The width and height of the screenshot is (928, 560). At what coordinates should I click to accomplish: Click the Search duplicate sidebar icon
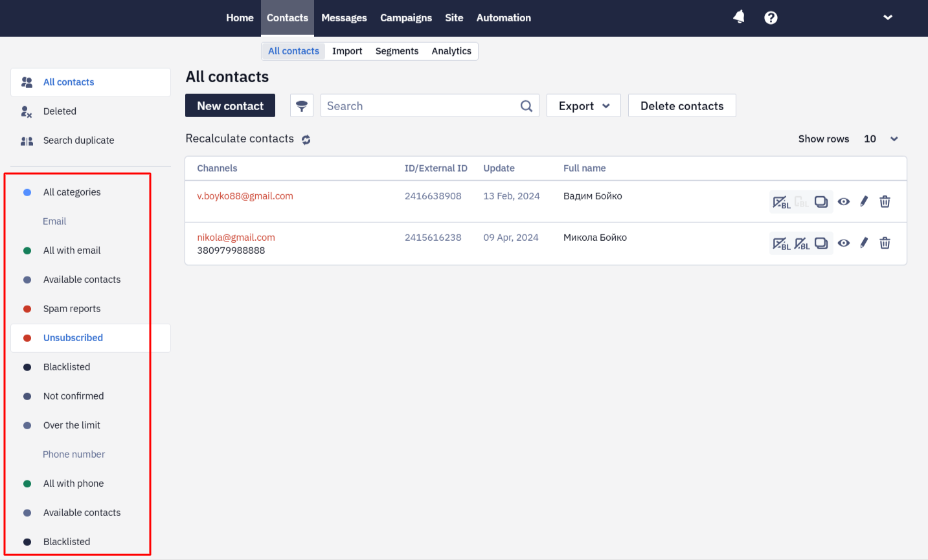coord(27,140)
